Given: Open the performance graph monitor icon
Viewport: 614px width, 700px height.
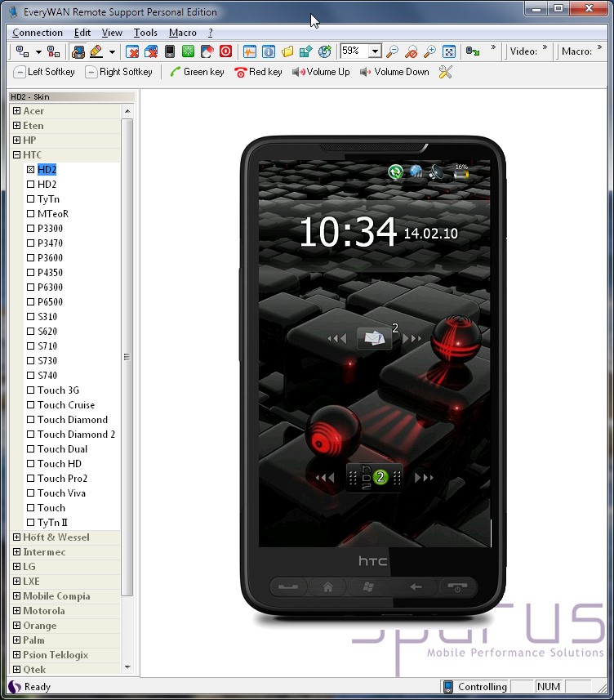Looking at the screenshot, I should [250, 51].
